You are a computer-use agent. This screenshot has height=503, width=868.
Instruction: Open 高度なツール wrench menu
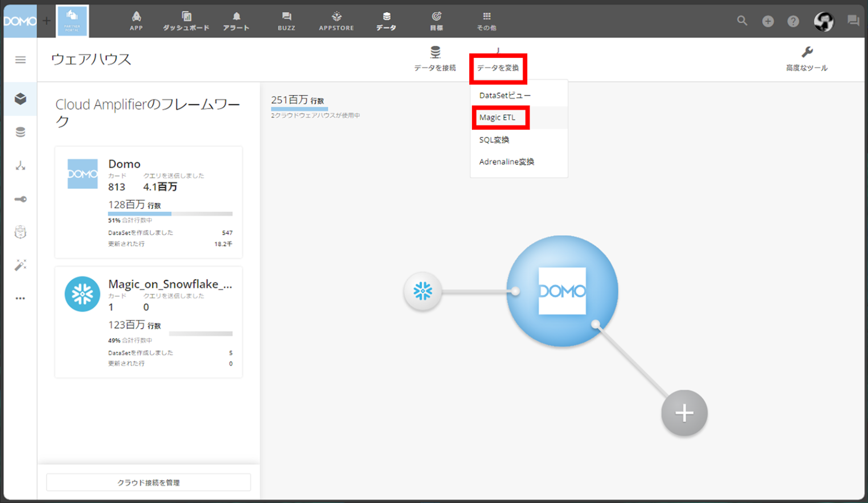[x=807, y=59]
